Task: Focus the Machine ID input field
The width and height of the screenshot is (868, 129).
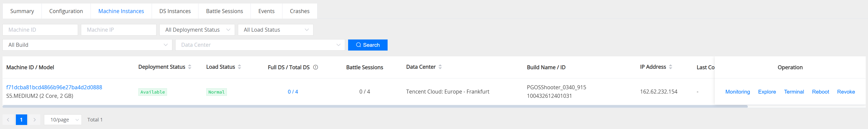Action: (x=40, y=30)
